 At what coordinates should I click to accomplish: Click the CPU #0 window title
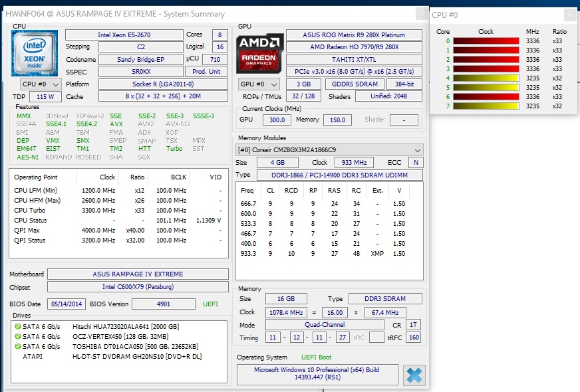point(444,15)
